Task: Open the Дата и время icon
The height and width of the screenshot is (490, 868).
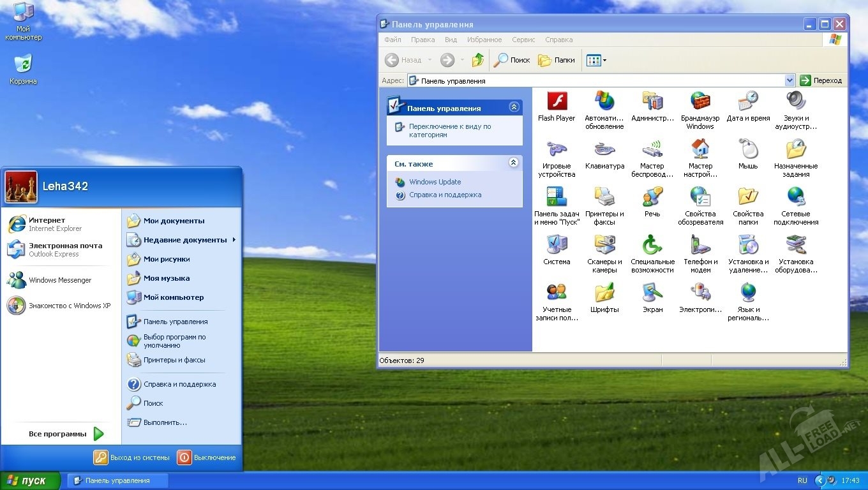Action: click(748, 101)
